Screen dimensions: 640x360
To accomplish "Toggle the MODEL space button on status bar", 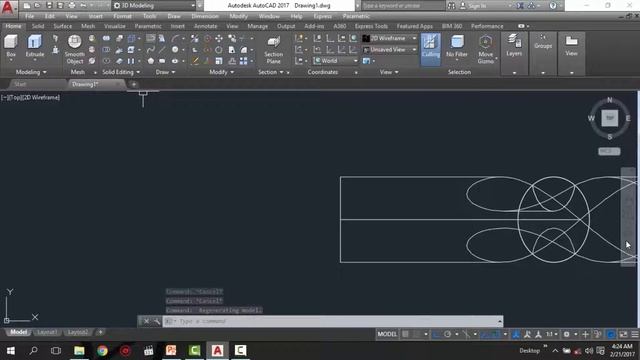I will (387, 334).
